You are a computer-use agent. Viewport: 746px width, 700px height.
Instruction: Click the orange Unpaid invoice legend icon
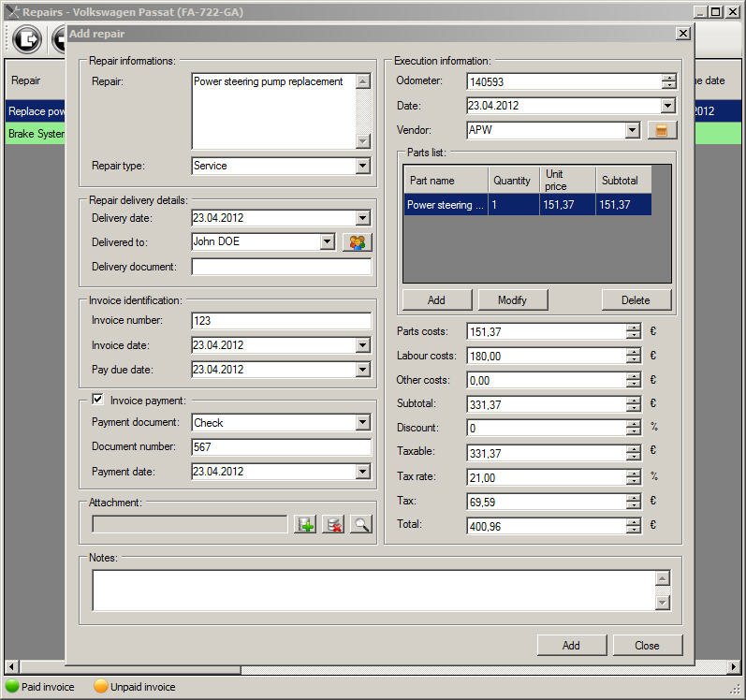point(101,687)
